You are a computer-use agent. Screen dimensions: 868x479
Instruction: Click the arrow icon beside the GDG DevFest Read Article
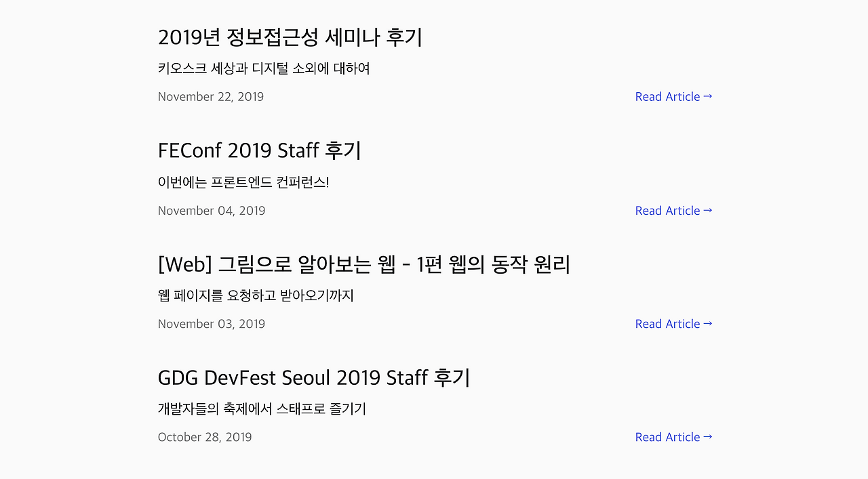pyautogui.click(x=708, y=437)
